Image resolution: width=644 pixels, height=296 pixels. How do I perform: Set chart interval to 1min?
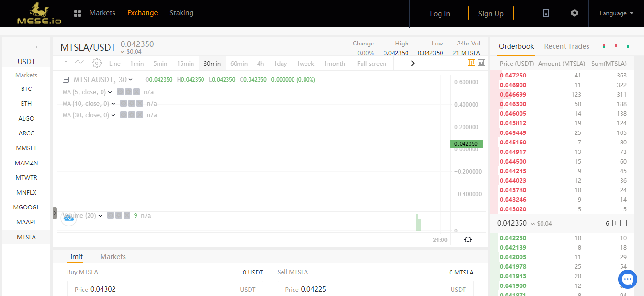point(137,63)
